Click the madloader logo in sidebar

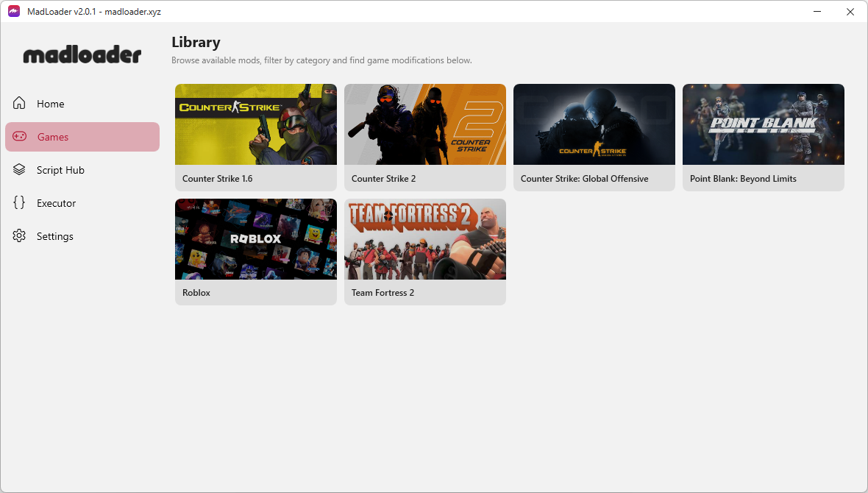click(82, 55)
